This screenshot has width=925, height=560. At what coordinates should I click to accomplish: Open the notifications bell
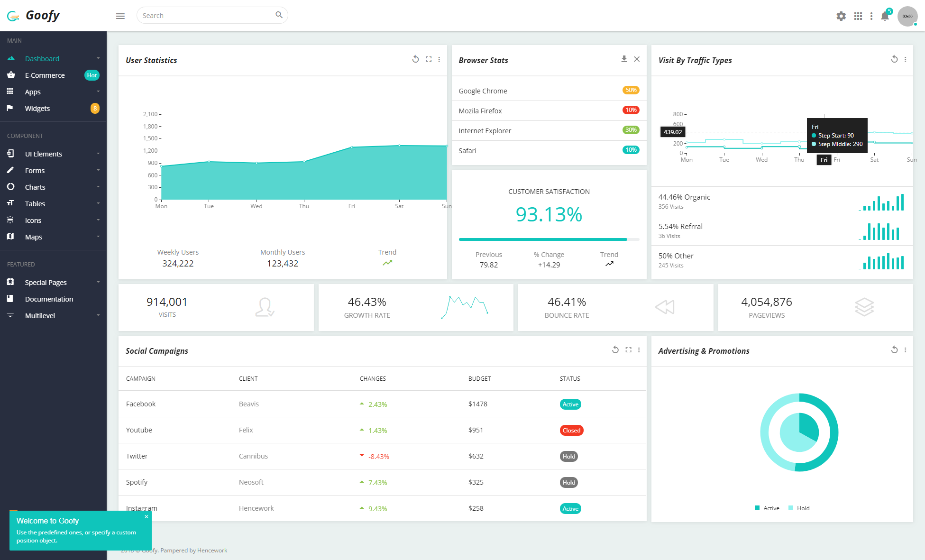tap(885, 16)
